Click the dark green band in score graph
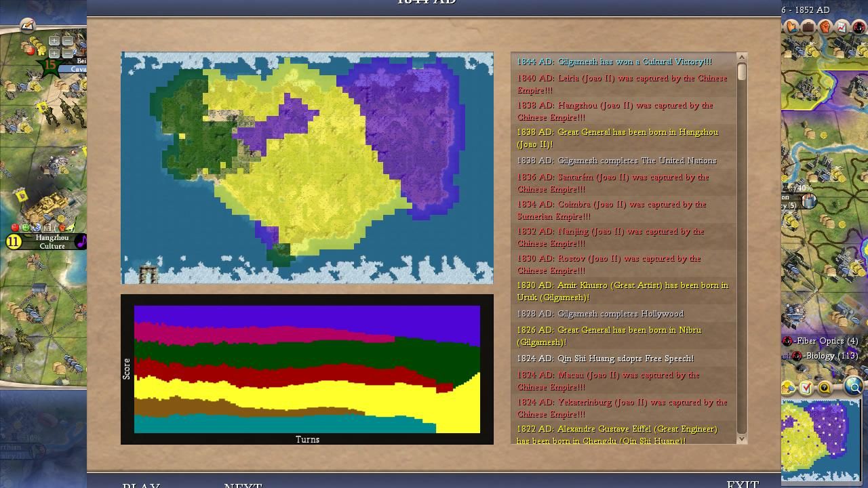 [x=307, y=356]
